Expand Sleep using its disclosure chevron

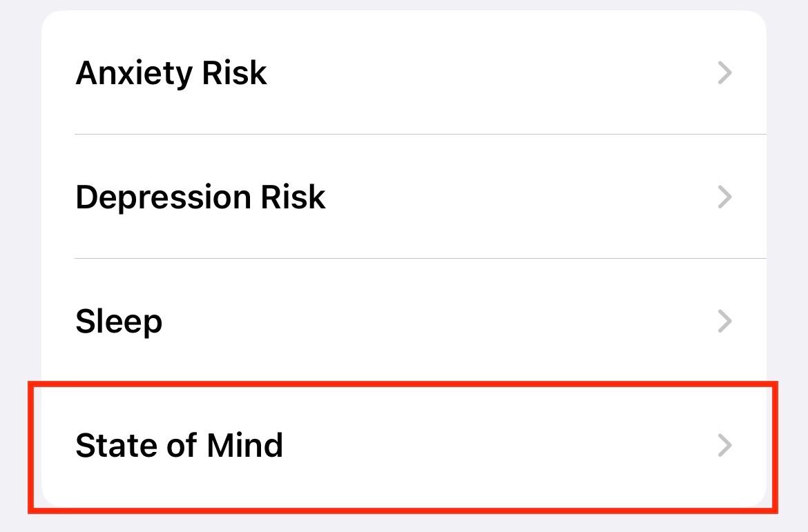724,322
